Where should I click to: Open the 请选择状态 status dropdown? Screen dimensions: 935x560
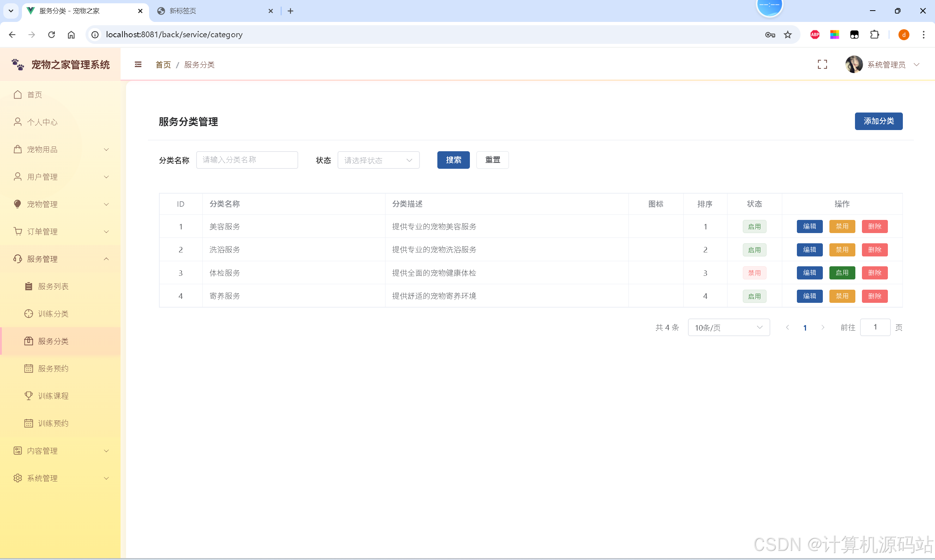378,160
